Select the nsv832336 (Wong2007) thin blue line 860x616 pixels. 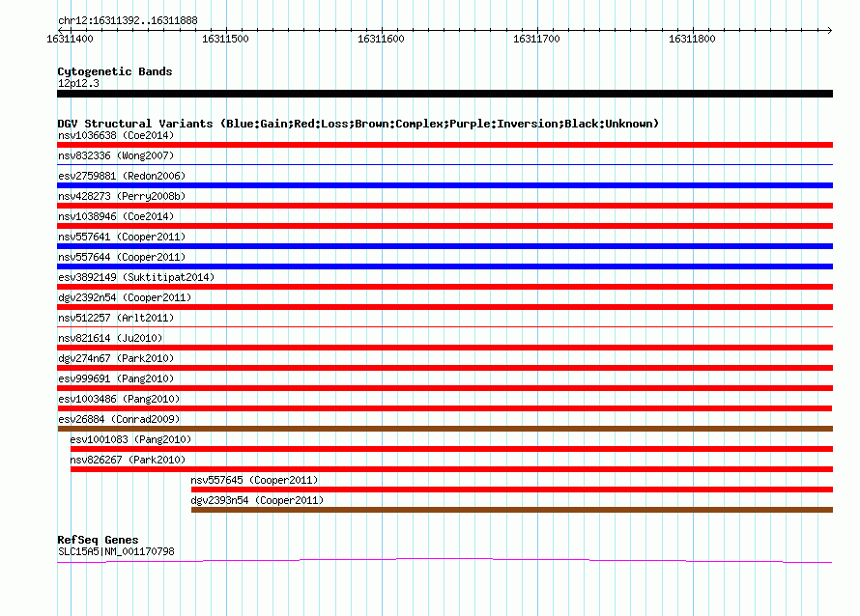[x=444, y=164]
